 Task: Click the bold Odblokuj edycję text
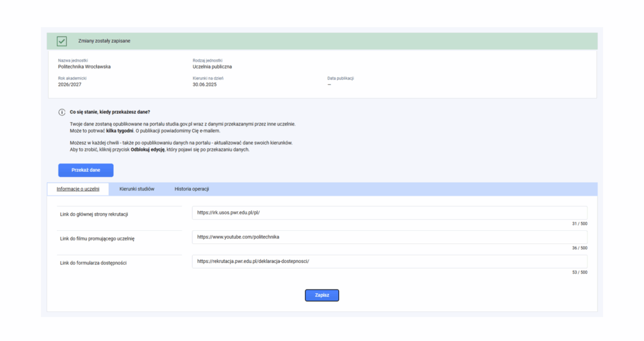[148, 150]
